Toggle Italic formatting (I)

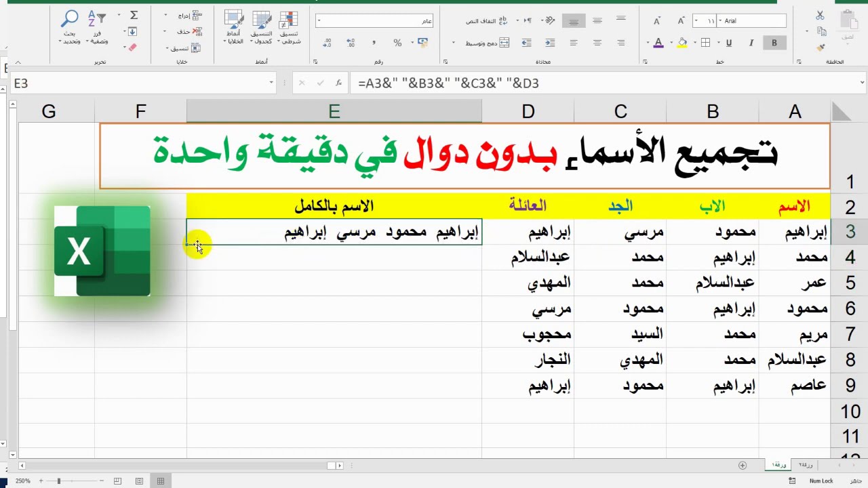(751, 43)
